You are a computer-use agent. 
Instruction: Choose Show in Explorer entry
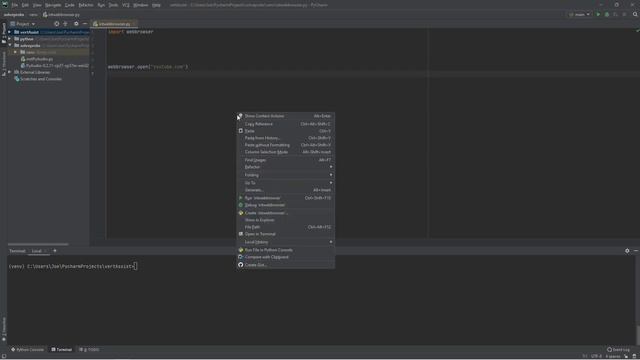(x=285, y=220)
